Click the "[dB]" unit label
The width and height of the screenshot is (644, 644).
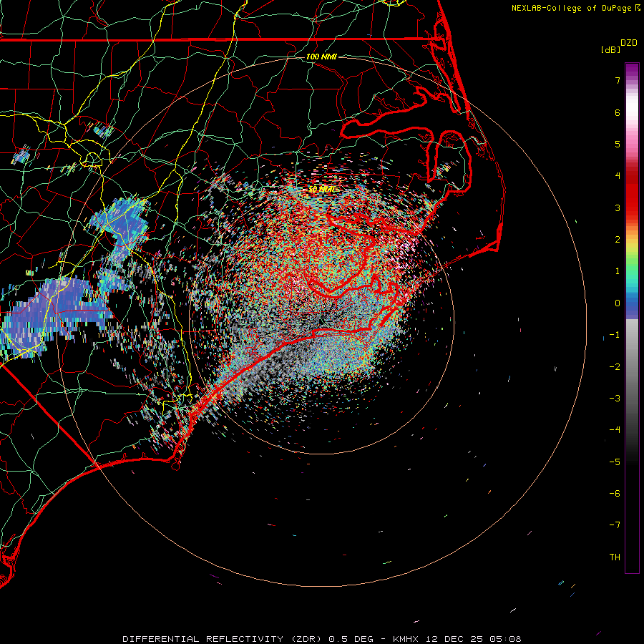coord(610,49)
